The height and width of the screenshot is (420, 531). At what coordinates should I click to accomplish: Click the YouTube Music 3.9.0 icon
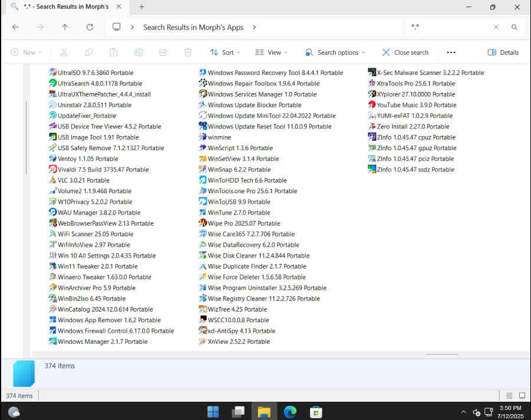coord(372,105)
